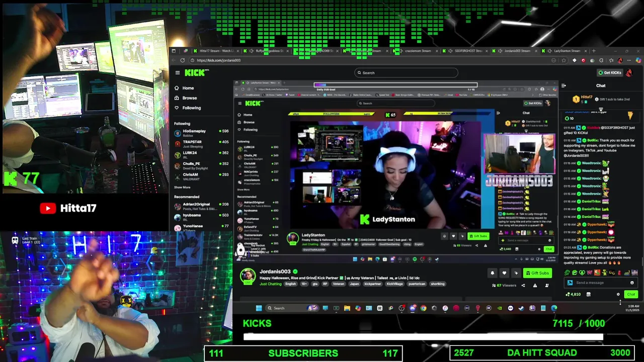644x362 pixels.
Task: Follow Jordanis003 with the heart icon
Action: click(x=504, y=273)
